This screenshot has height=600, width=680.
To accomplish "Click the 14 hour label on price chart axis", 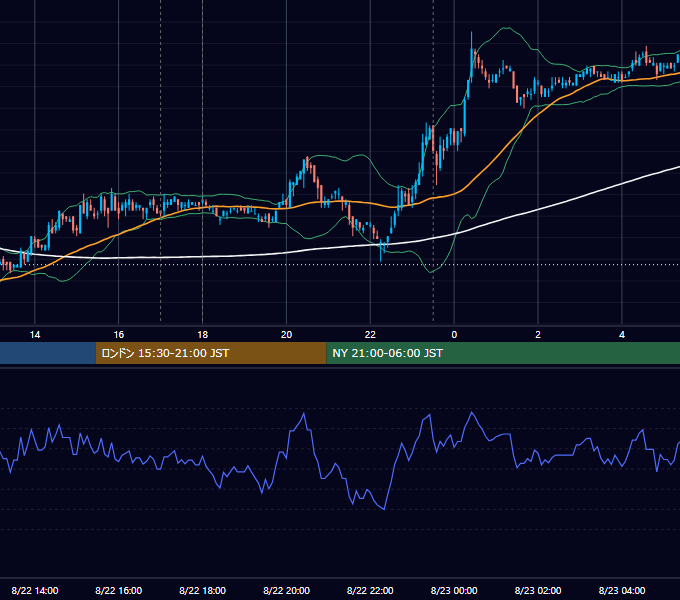I will [x=35, y=335].
